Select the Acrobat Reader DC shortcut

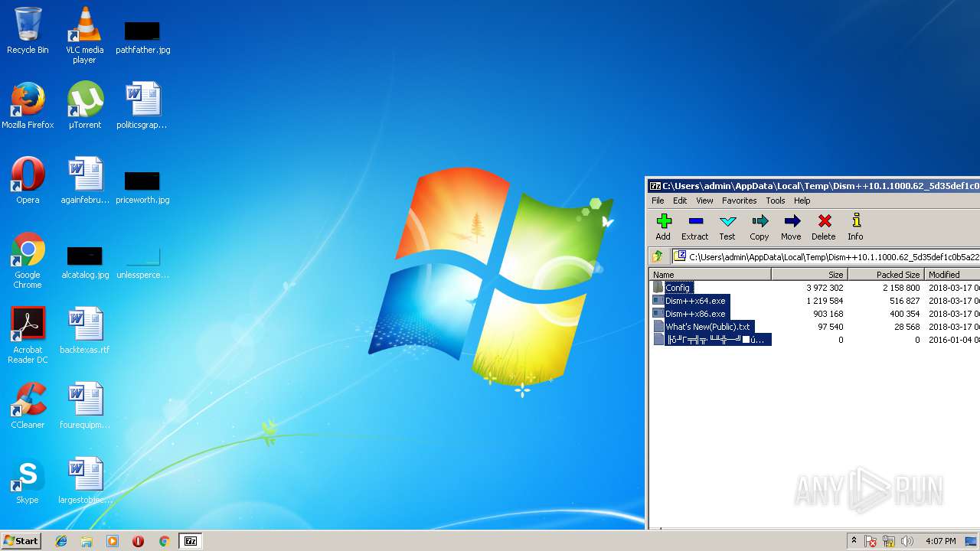[28, 335]
